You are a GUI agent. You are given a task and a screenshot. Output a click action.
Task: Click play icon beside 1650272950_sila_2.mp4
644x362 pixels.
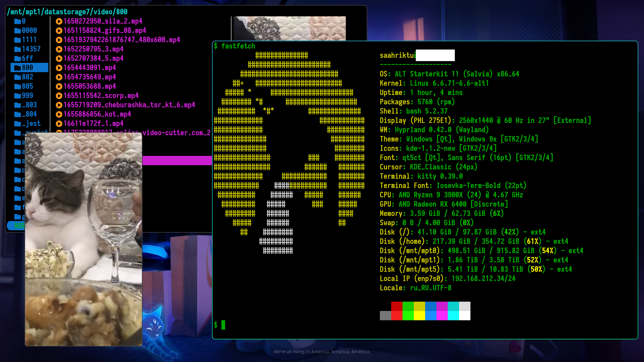pos(59,21)
